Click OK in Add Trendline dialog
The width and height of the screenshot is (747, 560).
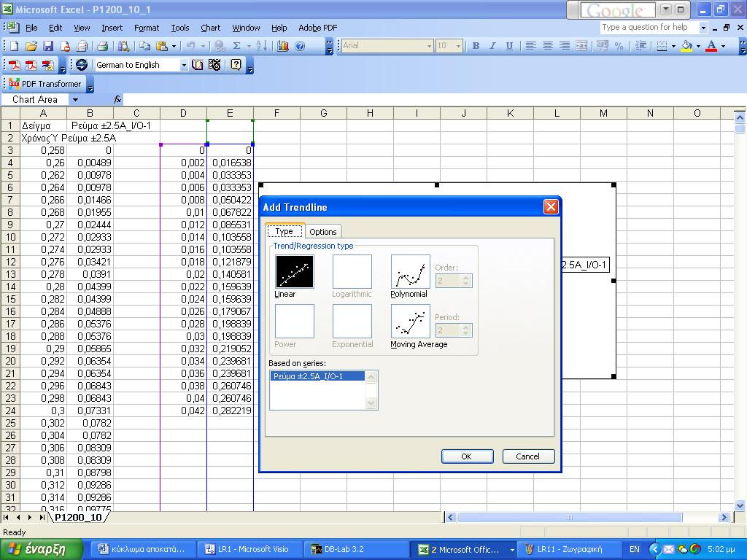pyautogui.click(x=467, y=456)
